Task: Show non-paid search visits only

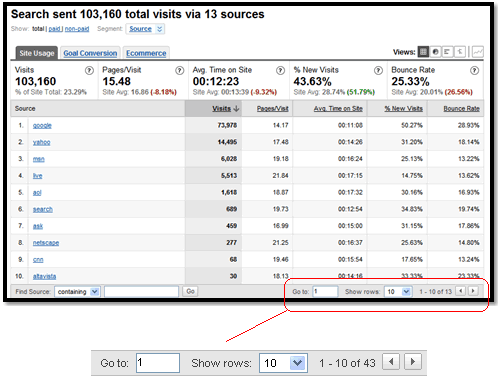Action: [77, 29]
